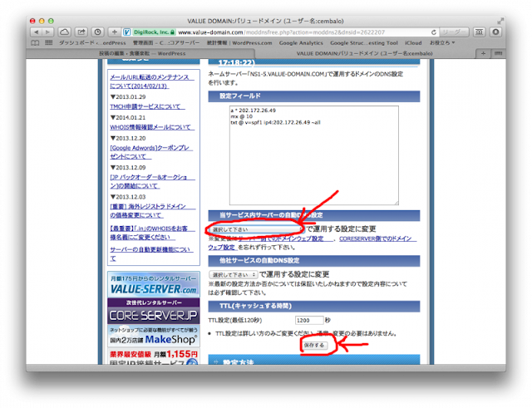Open the Google Structured Data Testing Tool bookmark
The width and height of the screenshot is (532, 408).
pyautogui.click(x=364, y=43)
